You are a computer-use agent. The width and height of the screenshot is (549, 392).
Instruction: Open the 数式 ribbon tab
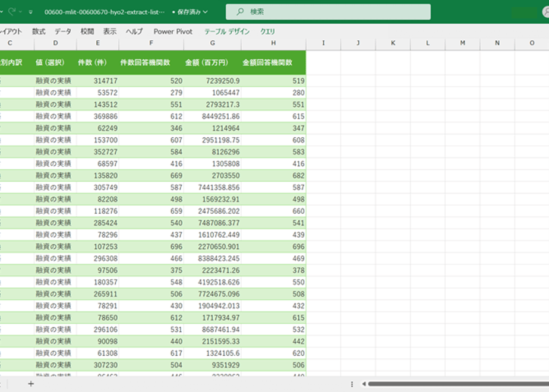click(39, 31)
